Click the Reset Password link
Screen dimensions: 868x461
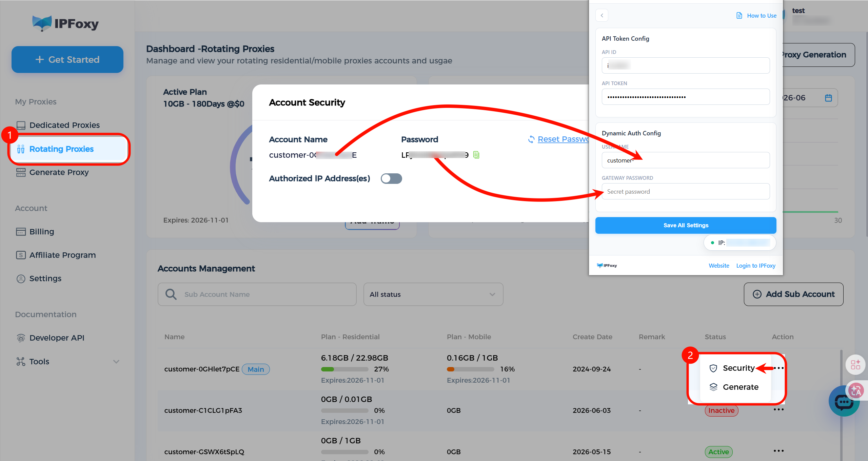click(x=562, y=139)
